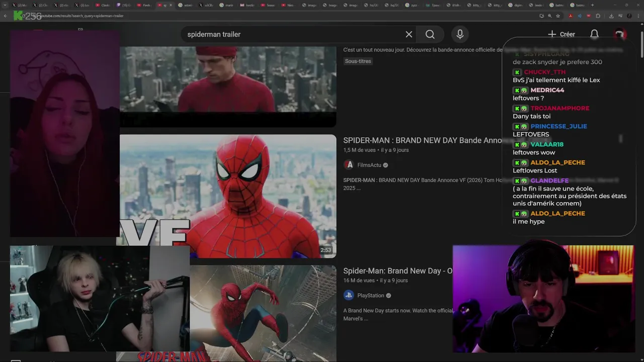Viewport: 644px width, 362px height.
Task: Click the blonde streamer webcam overlay
Action: click(100, 299)
